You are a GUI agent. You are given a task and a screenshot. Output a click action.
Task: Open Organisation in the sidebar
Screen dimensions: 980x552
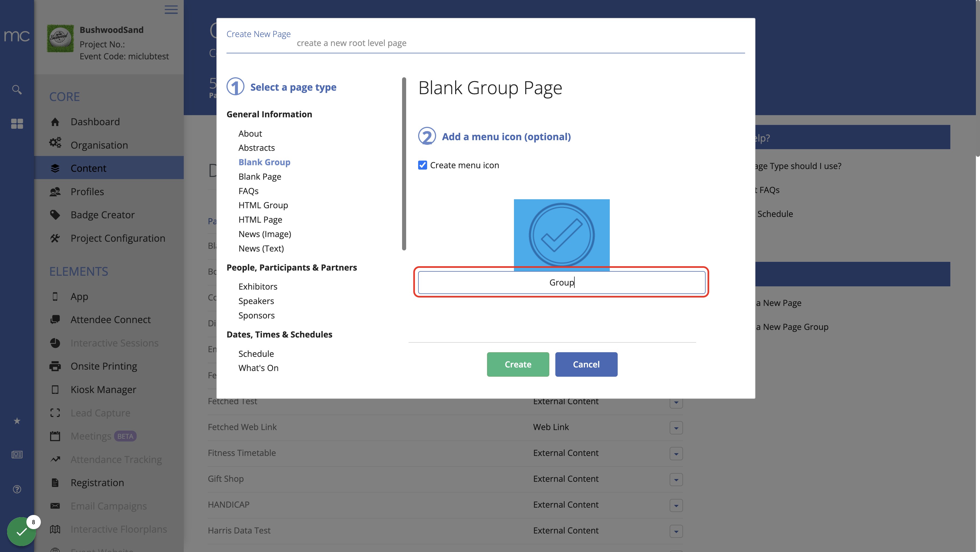[99, 145]
